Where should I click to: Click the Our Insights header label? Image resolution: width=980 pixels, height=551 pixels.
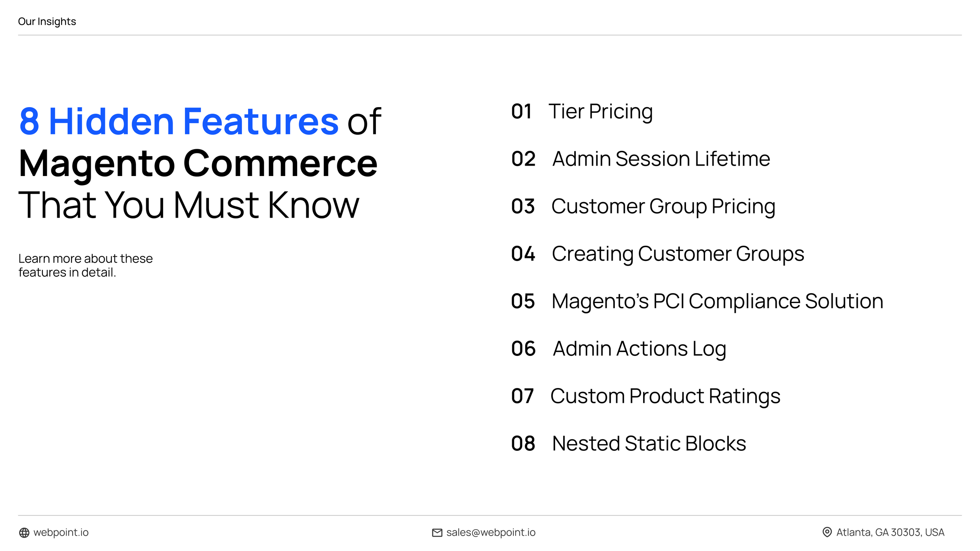(47, 21)
